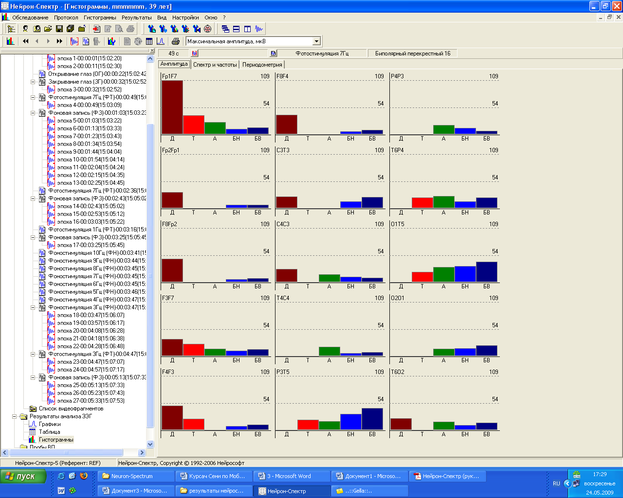Collapse the Результаты анализа ЭЭГ tree node
This screenshot has height=498, width=623.
14,416
